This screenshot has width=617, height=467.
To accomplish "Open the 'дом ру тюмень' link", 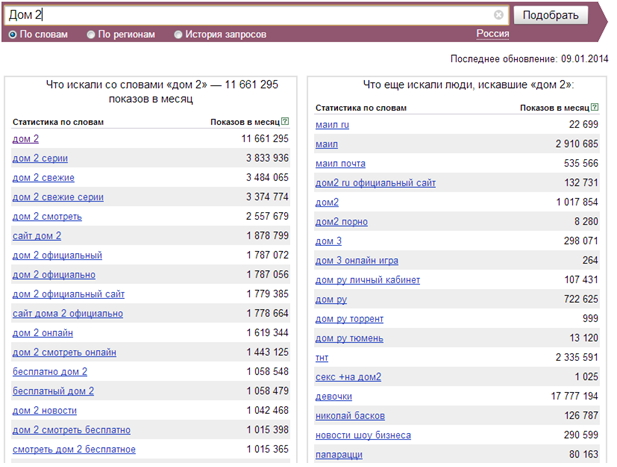I will coord(349,338).
